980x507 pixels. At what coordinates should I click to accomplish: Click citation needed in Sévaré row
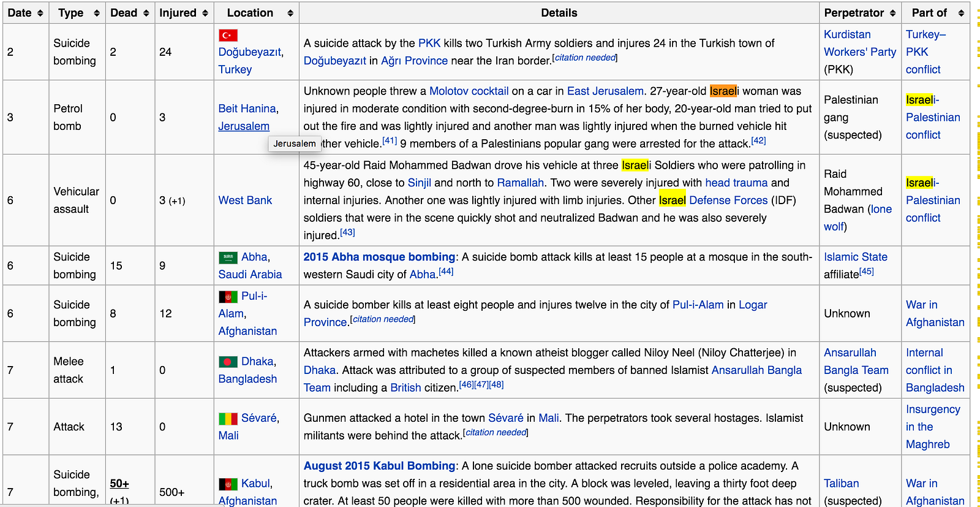tap(496, 432)
